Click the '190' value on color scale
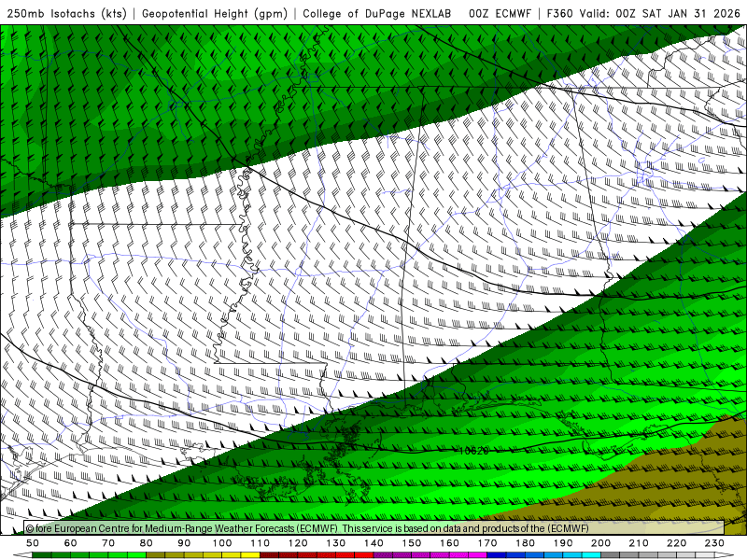 click(563, 543)
